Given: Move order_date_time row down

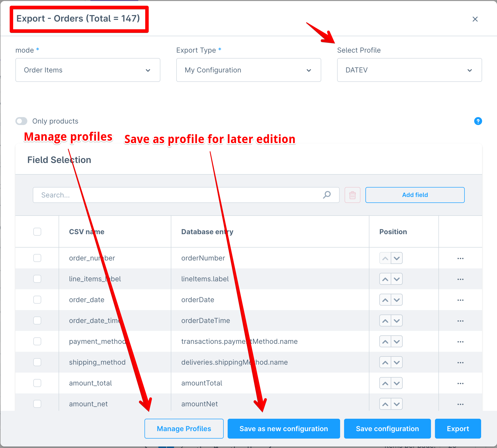Looking at the screenshot, I should point(397,321).
